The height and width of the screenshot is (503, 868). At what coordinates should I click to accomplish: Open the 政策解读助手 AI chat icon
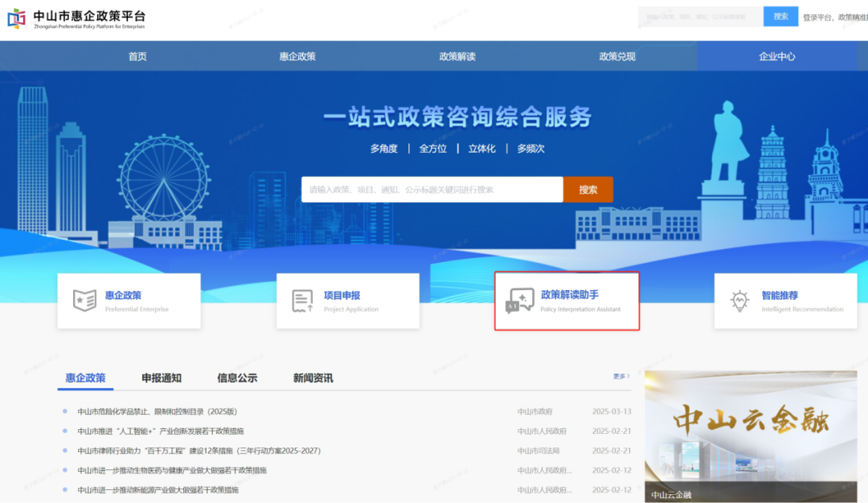click(x=520, y=301)
